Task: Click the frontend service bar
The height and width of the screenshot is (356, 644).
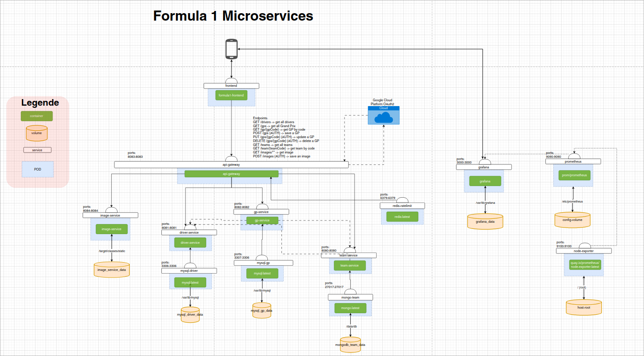Action: pos(231,85)
